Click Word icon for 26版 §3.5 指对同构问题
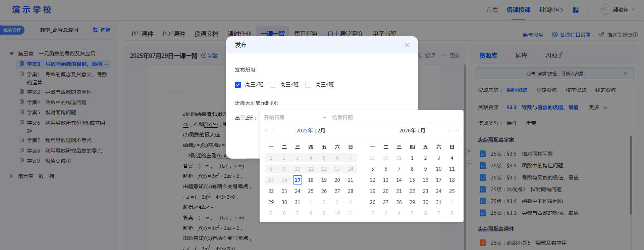Screen dimensions: 644x250 click(x=483, y=154)
